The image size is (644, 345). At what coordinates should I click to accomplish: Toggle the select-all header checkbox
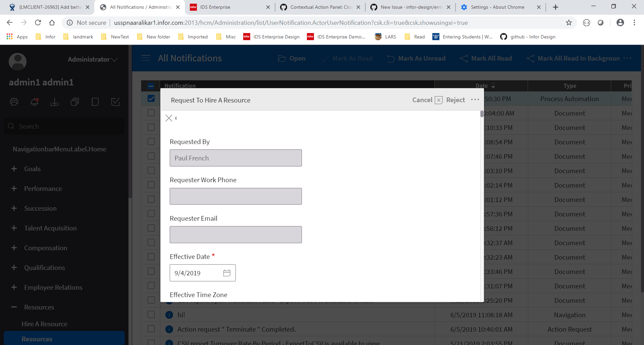151,86
